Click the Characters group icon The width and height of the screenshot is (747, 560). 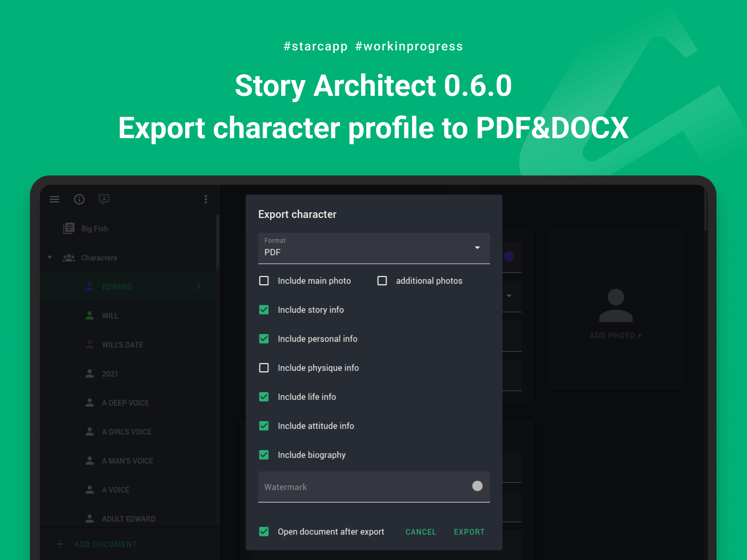pyautogui.click(x=69, y=258)
